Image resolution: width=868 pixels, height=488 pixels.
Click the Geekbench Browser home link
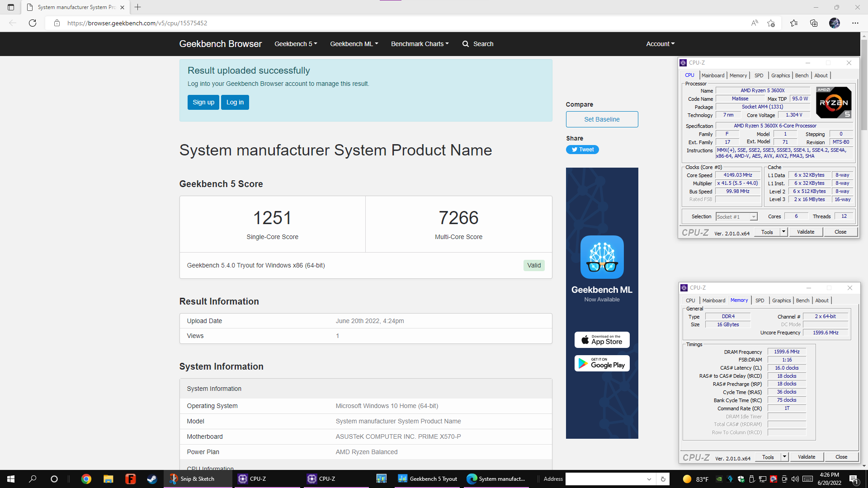point(221,44)
